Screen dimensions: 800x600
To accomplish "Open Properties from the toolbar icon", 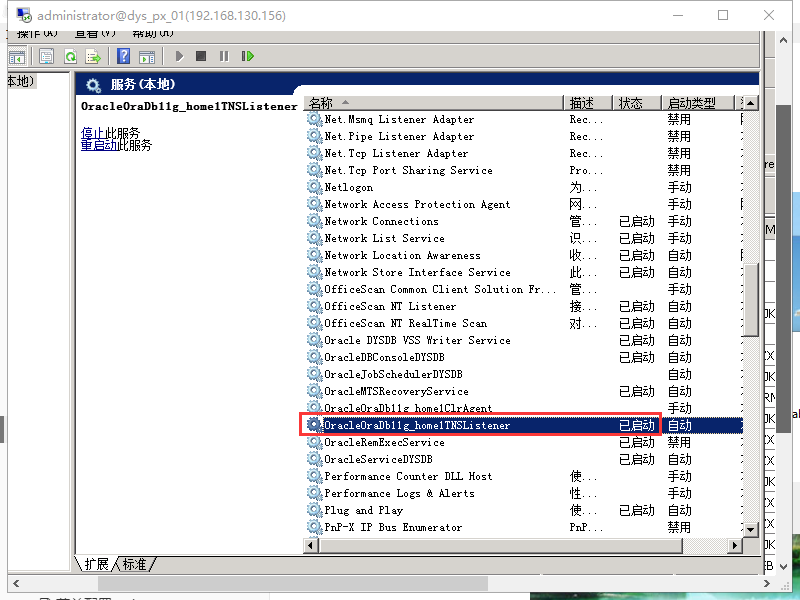I will (x=46, y=57).
